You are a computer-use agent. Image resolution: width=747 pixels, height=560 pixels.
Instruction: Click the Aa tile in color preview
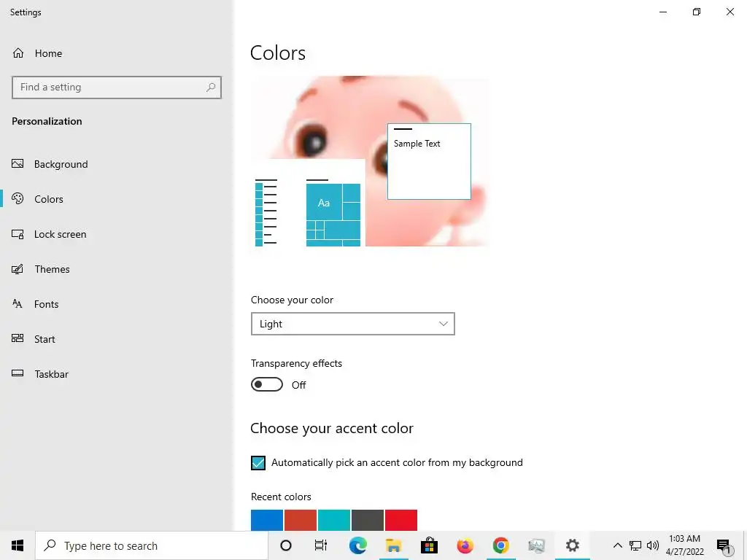[324, 203]
